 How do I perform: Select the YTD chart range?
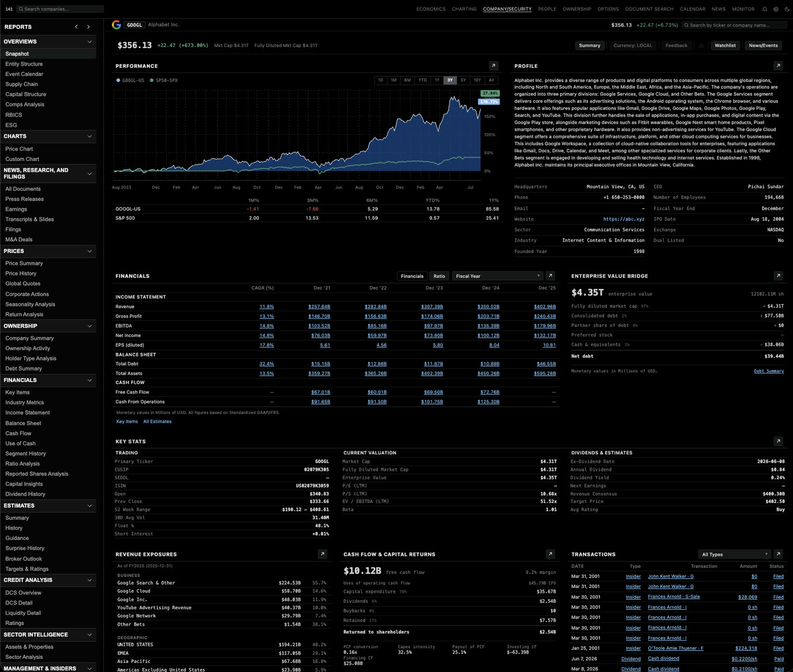tap(422, 80)
